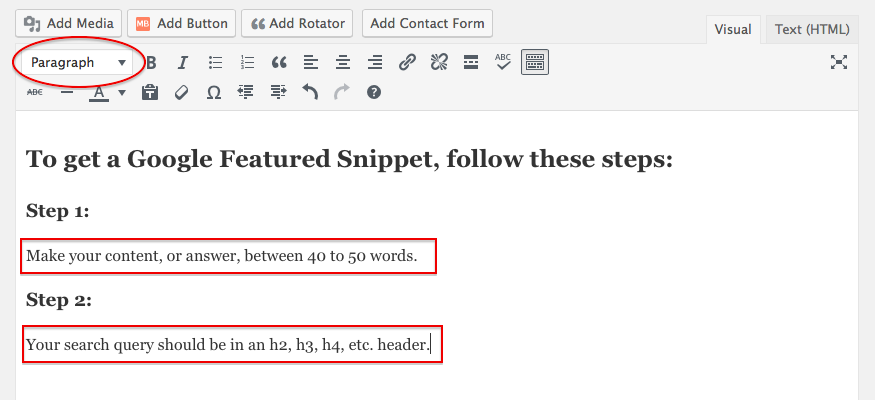Viewport: 875px width, 400px height.
Task: Click the Google Featured Snippet heading
Action: pos(349,160)
